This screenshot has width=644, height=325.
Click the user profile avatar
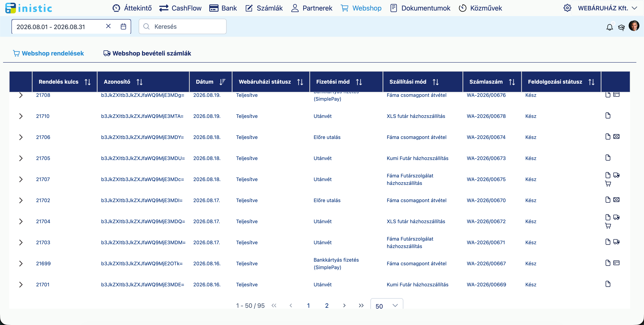[634, 26]
